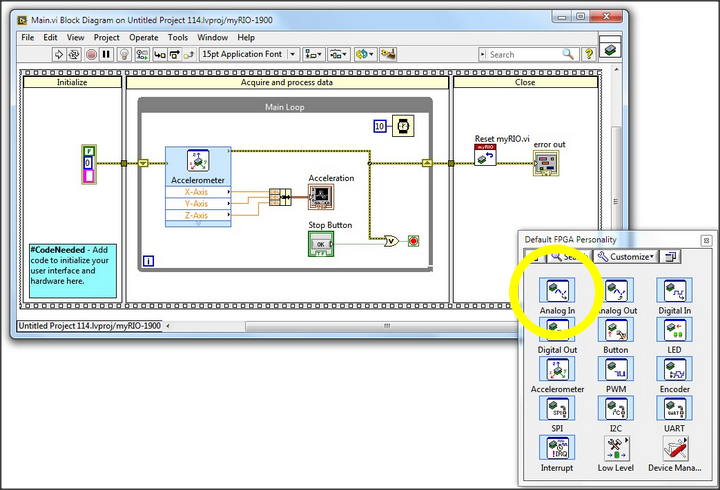The width and height of the screenshot is (720, 490).
Task: Toggle the Highlight Execution light bulb
Action: click(x=124, y=55)
